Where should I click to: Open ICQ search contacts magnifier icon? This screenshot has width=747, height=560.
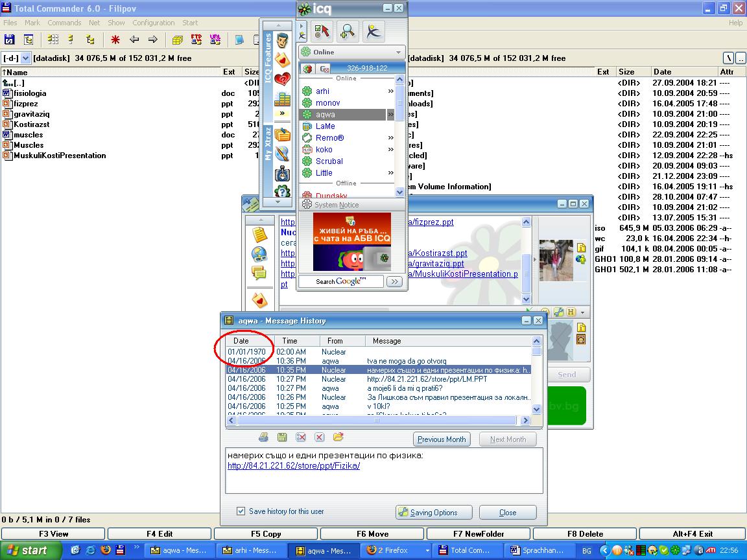click(x=348, y=31)
